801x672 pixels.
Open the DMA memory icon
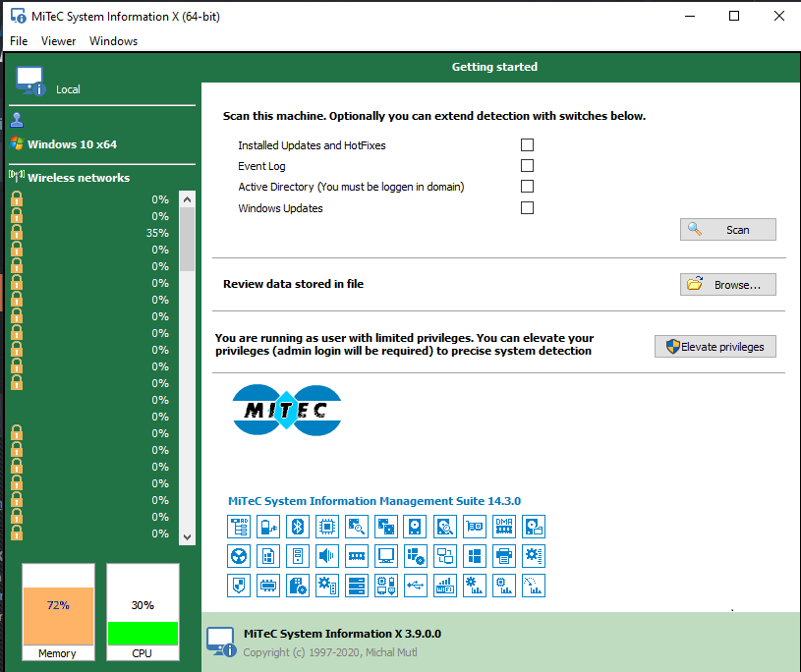point(504,527)
